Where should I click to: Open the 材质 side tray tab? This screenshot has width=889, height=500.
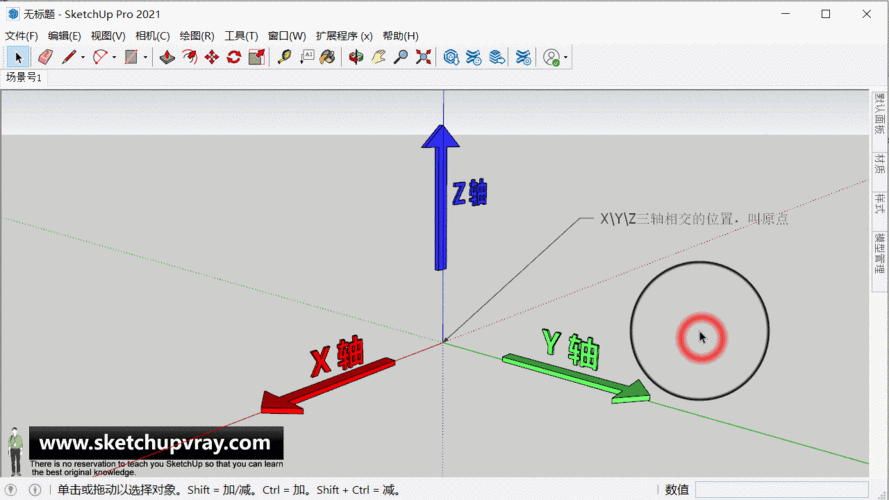(x=879, y=163)
